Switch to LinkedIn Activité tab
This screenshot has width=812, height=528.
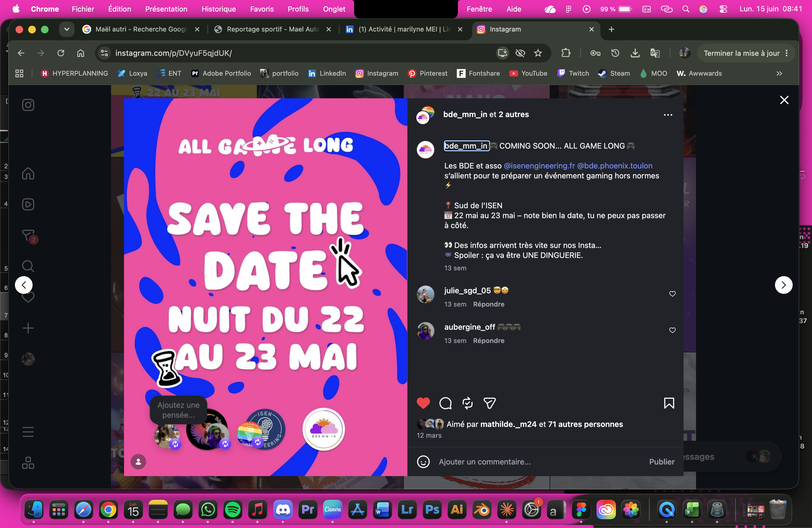tap(404, 29)
